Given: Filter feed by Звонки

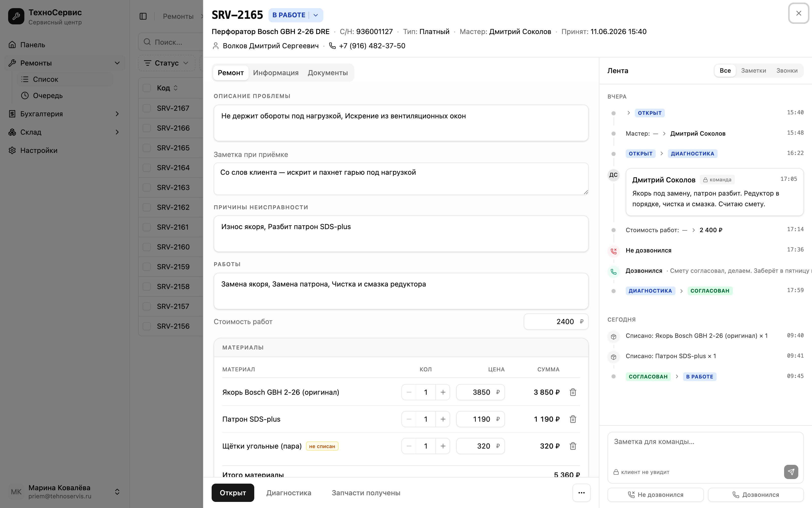Looking at the screenshot, I should (x=787, y=71).
